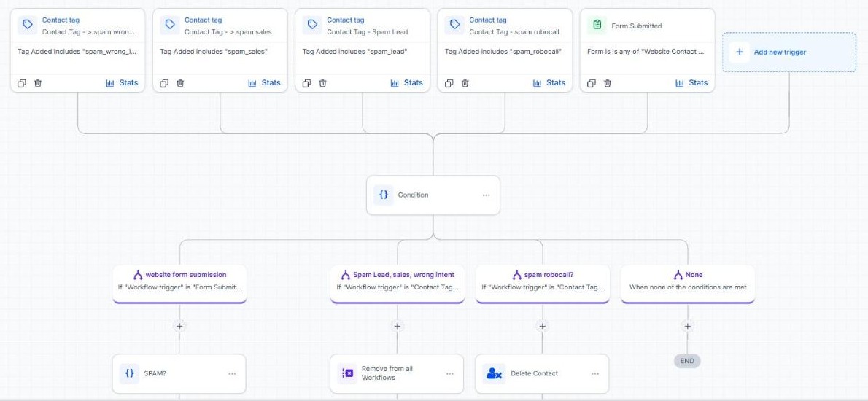Open Remove from all Workflows options menu
The image size is (868, 401).
pyautogui.click(x=450, y=374)
